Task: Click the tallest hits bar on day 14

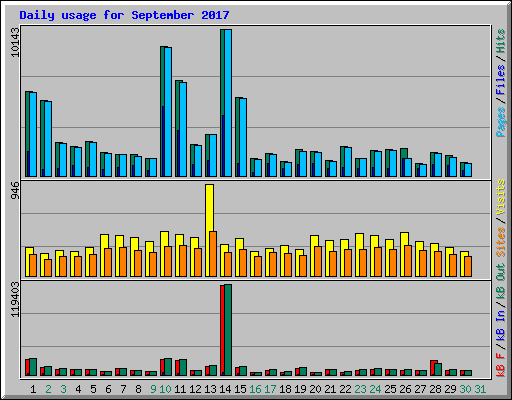Action: pyautogui.click(x=222, y=103)
